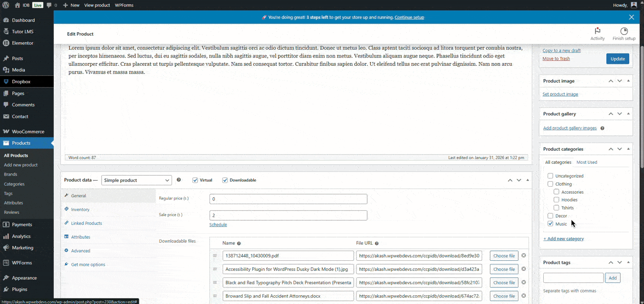Uncheck the Downloadable checkbox
644x304 pixels.
(225, 180)
